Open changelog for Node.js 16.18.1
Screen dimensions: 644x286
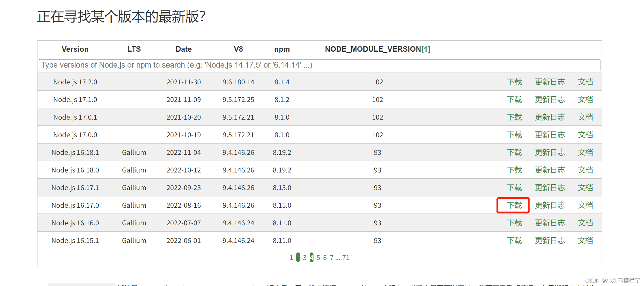pyautogui.click(x=550, y=153)
